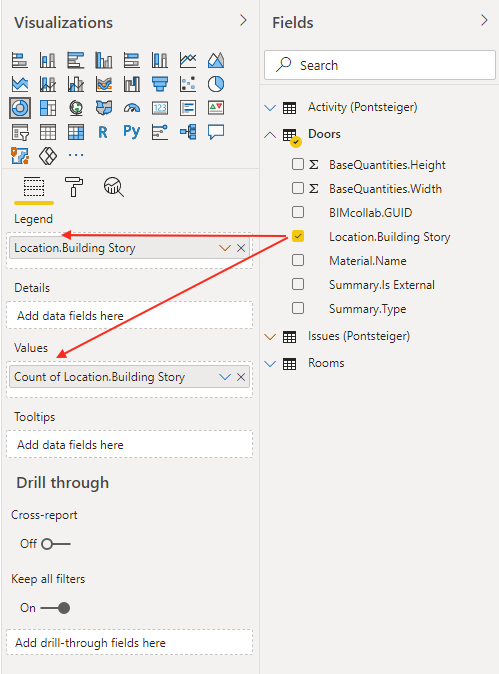Expand the Activity (Pontsteiger) table
The image size is (499, 674).
[270, 107]
